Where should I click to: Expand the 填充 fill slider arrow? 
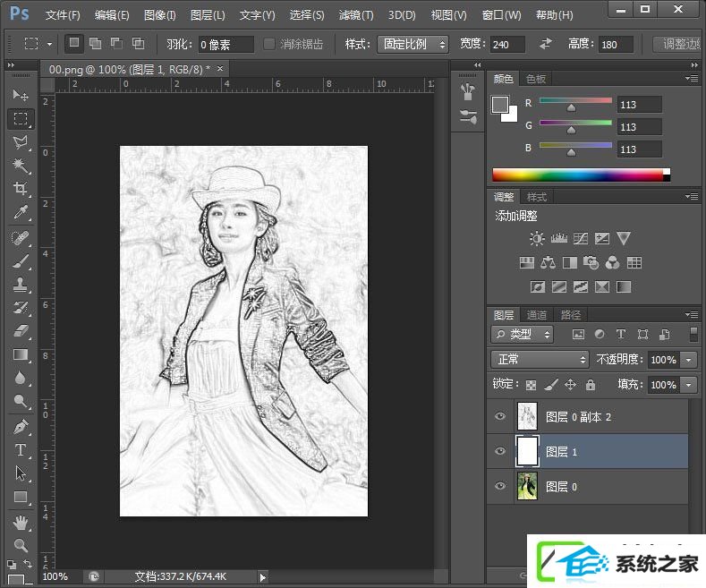pyautogui.click(x=688, y=385)
